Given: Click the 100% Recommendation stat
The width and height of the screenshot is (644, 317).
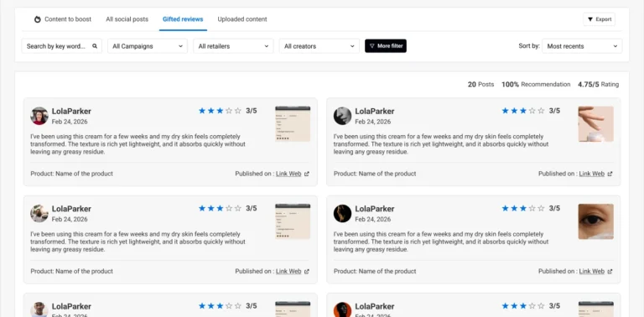Looking at the screenshot, I should [x=536, y=85].
